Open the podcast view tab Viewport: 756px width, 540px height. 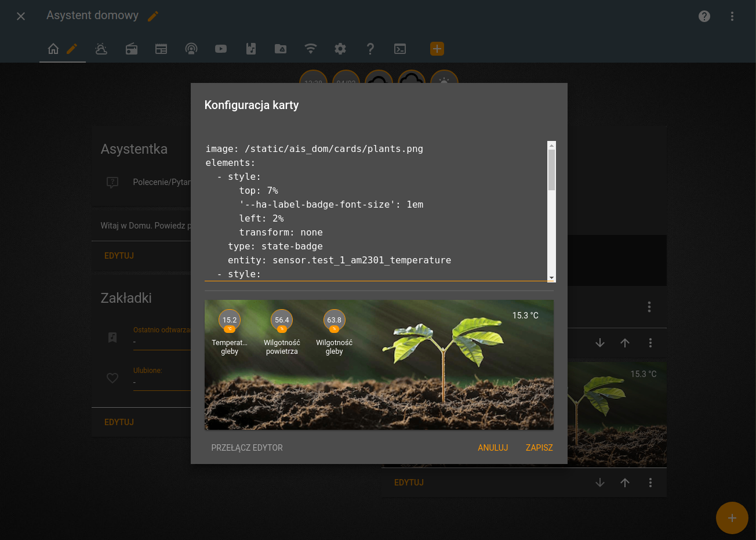tap(191, 49)
